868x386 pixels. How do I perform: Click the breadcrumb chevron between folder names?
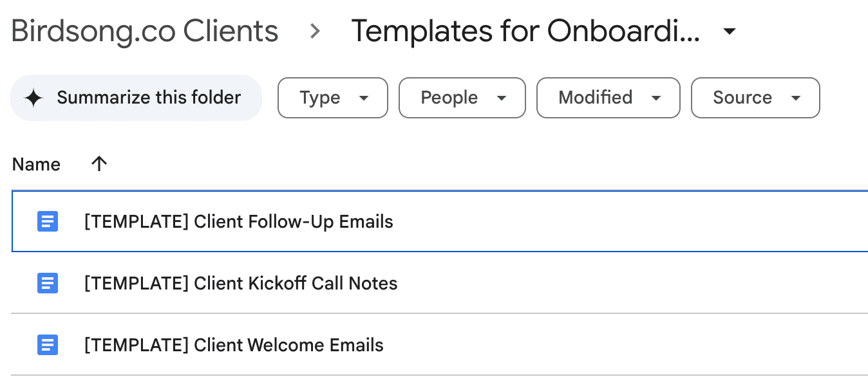click(x=315, y=30)
